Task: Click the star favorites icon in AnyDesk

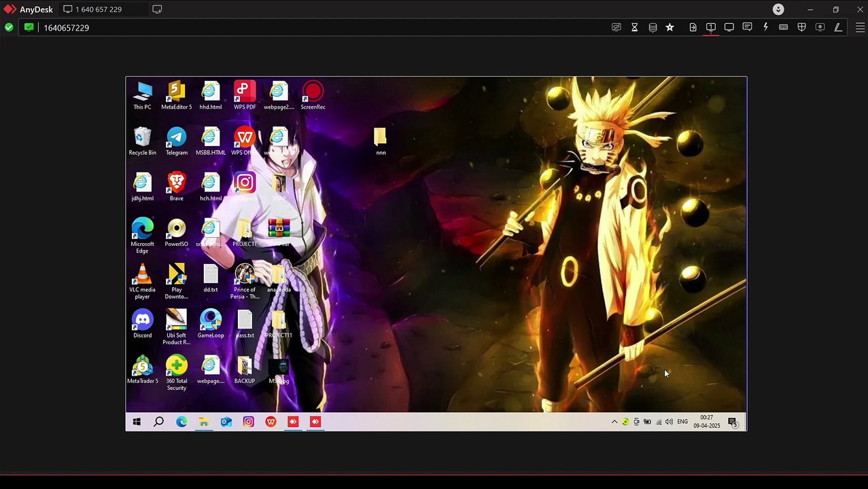Action: pos(670,27)
